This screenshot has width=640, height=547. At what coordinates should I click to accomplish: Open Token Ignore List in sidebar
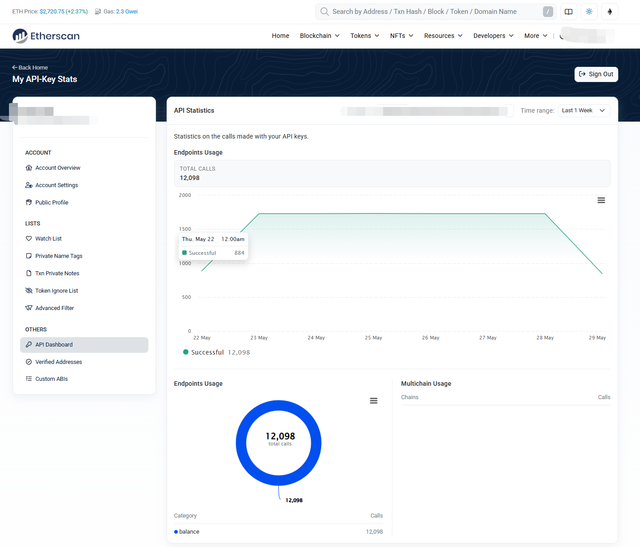(84, 291)
